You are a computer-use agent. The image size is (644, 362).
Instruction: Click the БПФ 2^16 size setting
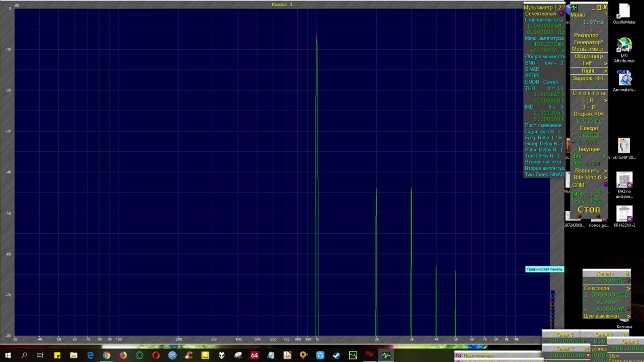587,193
